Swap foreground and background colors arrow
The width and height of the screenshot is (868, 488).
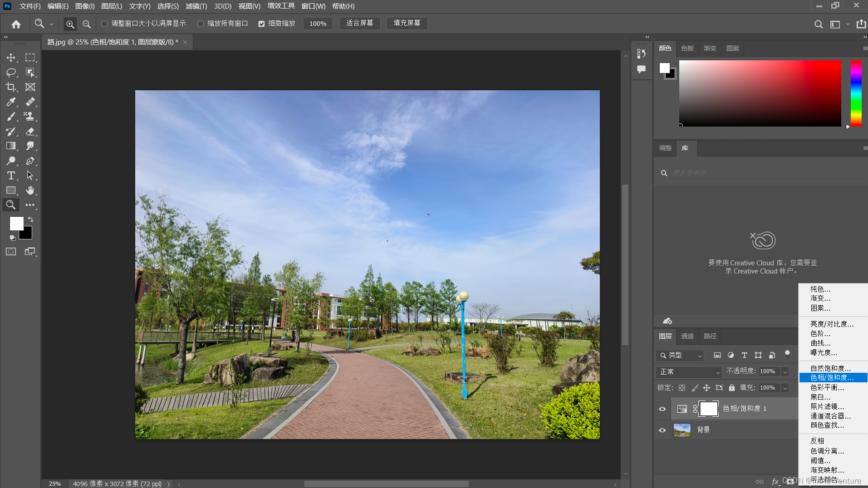tap(30, 220)
